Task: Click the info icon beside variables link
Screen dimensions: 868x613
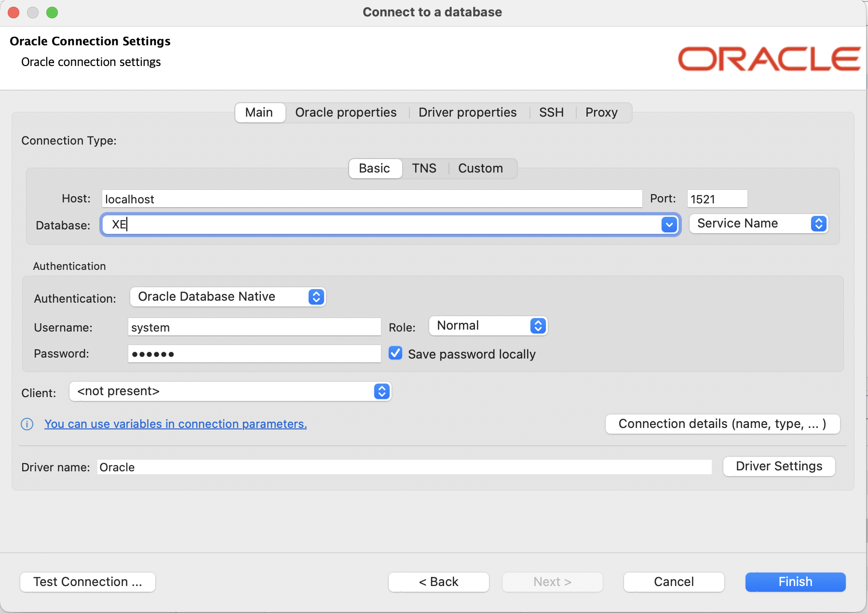Action: tap(27, 424)
